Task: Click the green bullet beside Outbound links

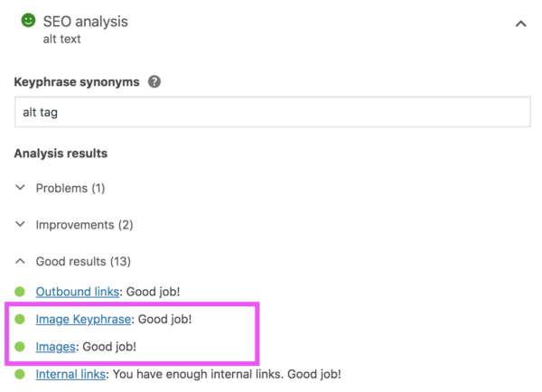Action: click(20, 292)
